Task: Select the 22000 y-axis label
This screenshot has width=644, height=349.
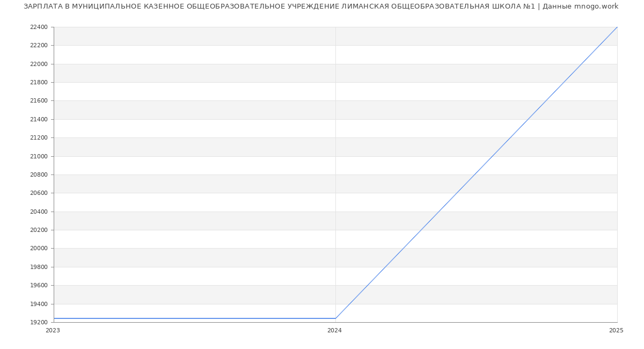Action: click(x=39, y=64)
